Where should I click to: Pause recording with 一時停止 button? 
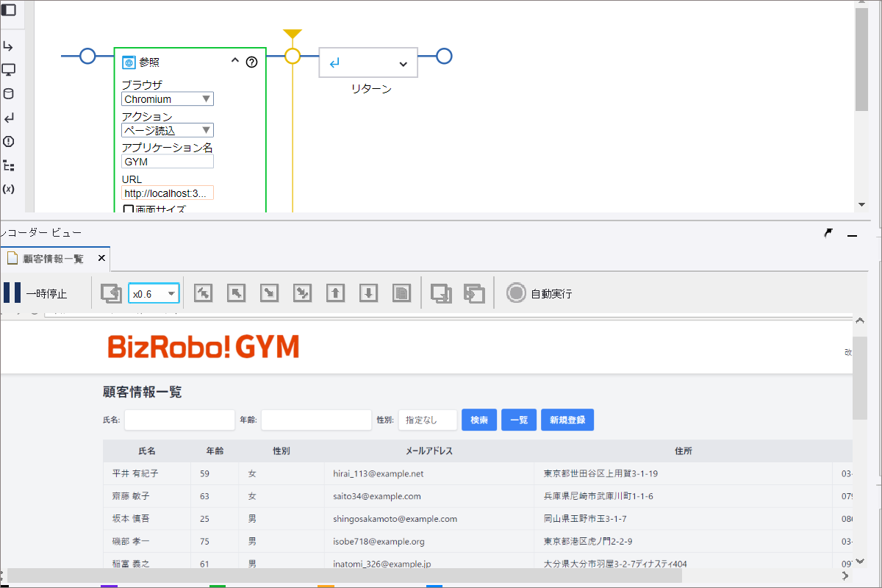[35, 293]
